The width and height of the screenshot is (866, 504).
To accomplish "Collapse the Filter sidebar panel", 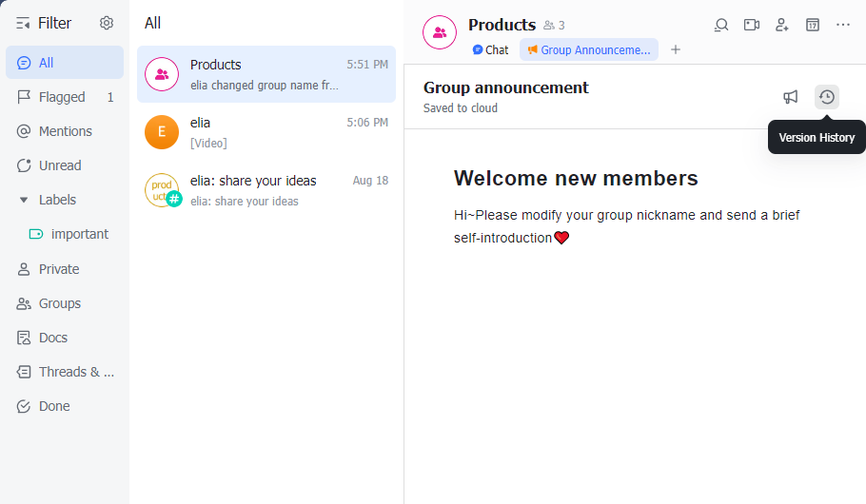I will click(23, 23).
